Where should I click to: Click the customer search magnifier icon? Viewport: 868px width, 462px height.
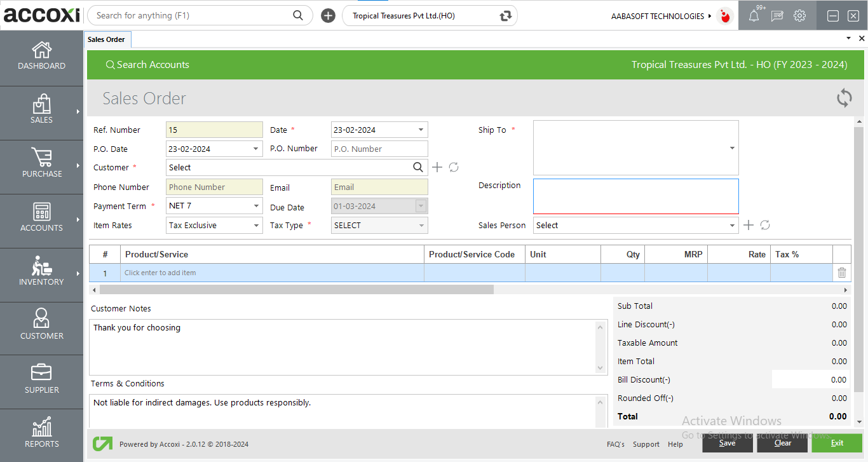click(418, 167)
